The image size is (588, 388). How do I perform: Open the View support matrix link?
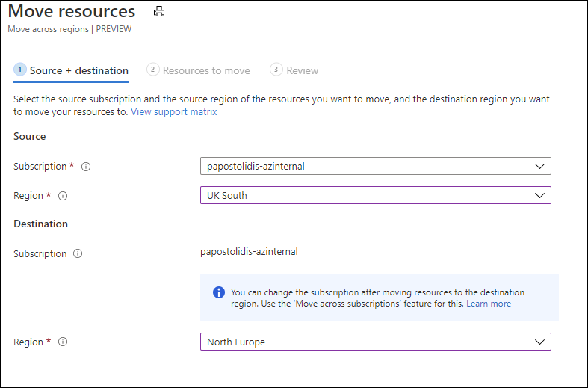point(173,111)
